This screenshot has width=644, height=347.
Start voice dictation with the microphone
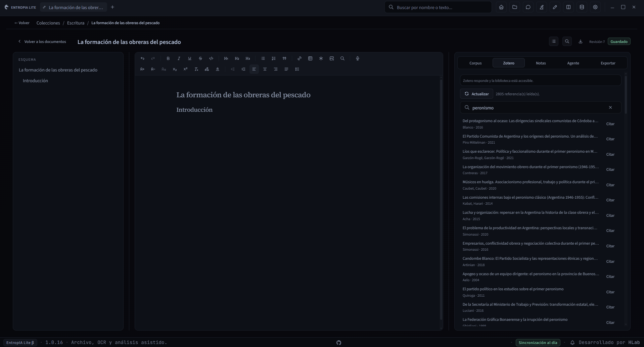(358, 58)
